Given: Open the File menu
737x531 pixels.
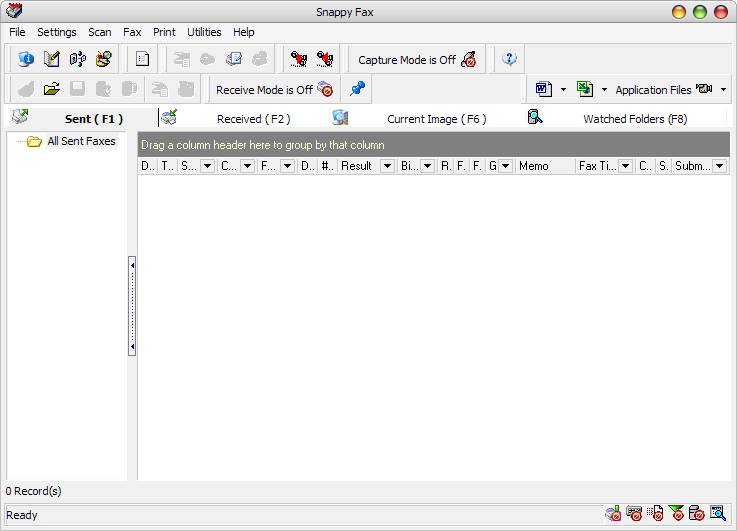Looking at the screenshot, I should point(17,32).
